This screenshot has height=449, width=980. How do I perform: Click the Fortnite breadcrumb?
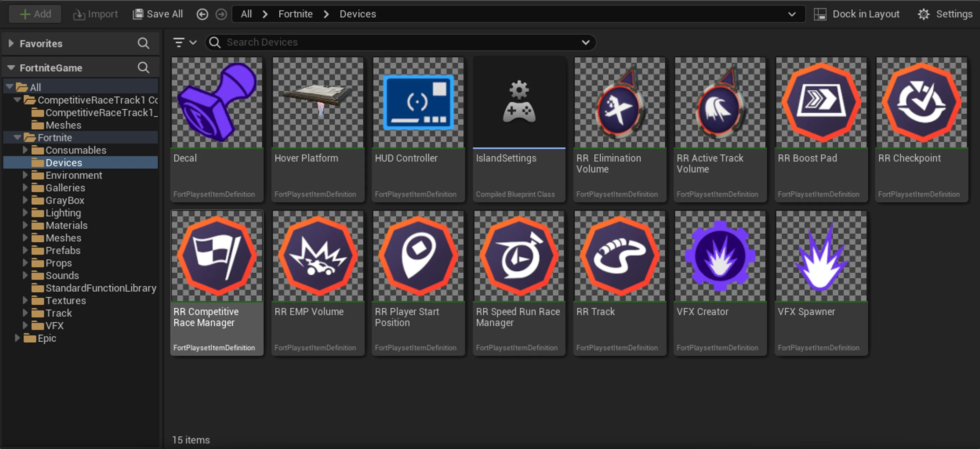295,14
